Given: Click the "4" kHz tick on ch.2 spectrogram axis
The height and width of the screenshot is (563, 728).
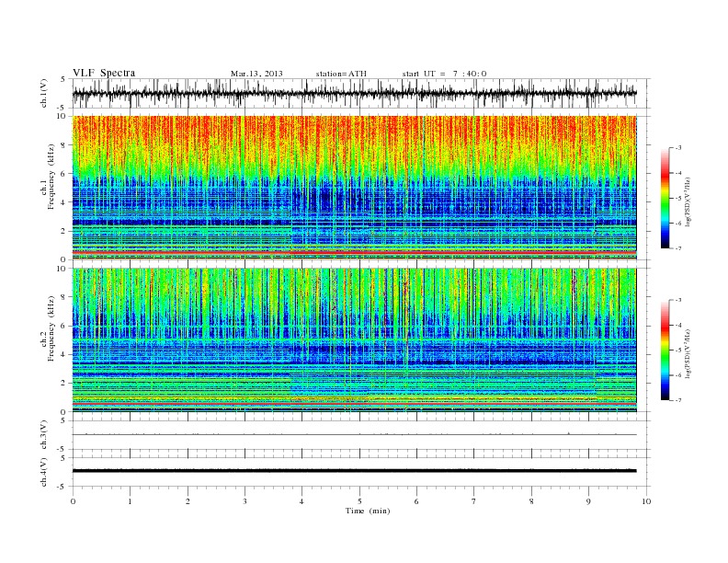Looking at the screenshot, I should 63,354.
